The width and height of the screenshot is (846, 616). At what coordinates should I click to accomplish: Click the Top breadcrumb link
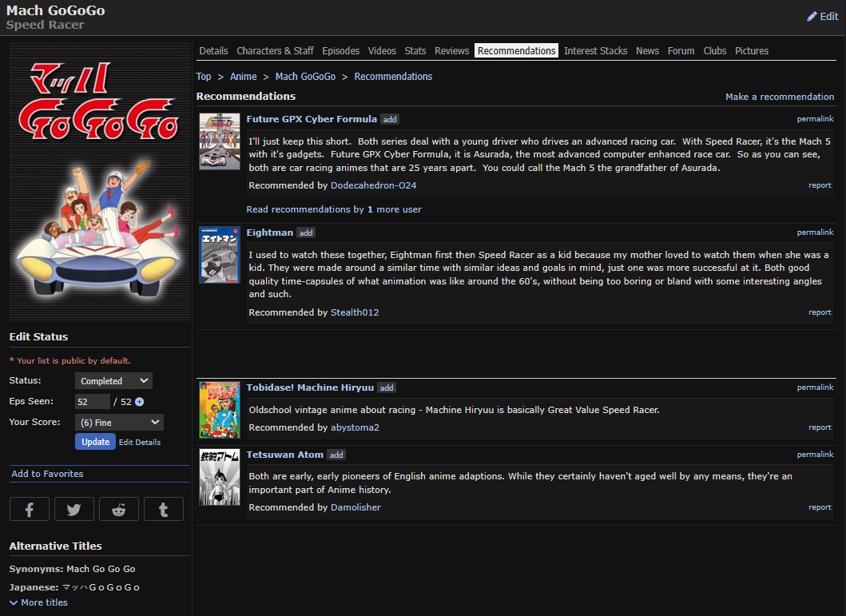tap(204, 77)
